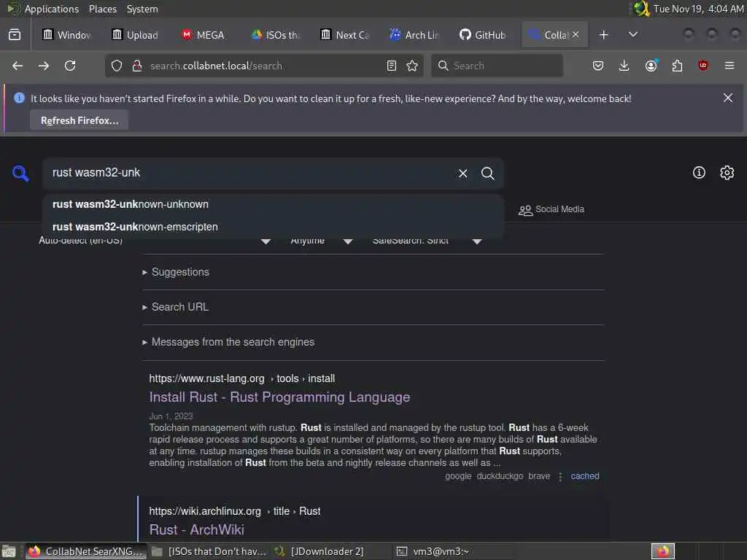Dismiss the Firefox refresh notification bar
747x560 pixels.
pos(728,98)
